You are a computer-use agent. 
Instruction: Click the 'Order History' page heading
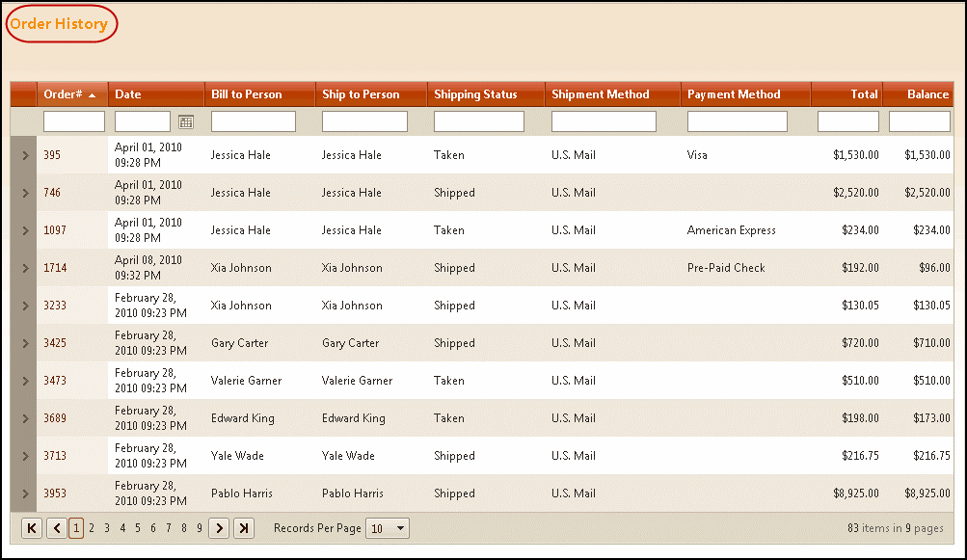click(x=59, y=23)
